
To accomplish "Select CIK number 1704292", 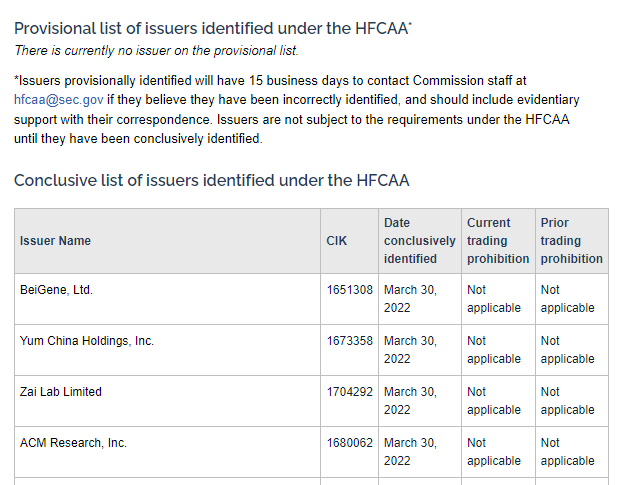I will click(x=349, y=392).
